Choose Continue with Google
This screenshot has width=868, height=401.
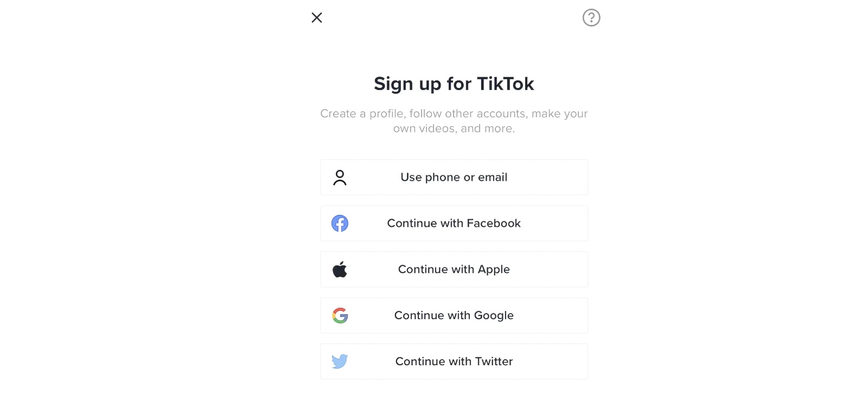click(454, 315)
